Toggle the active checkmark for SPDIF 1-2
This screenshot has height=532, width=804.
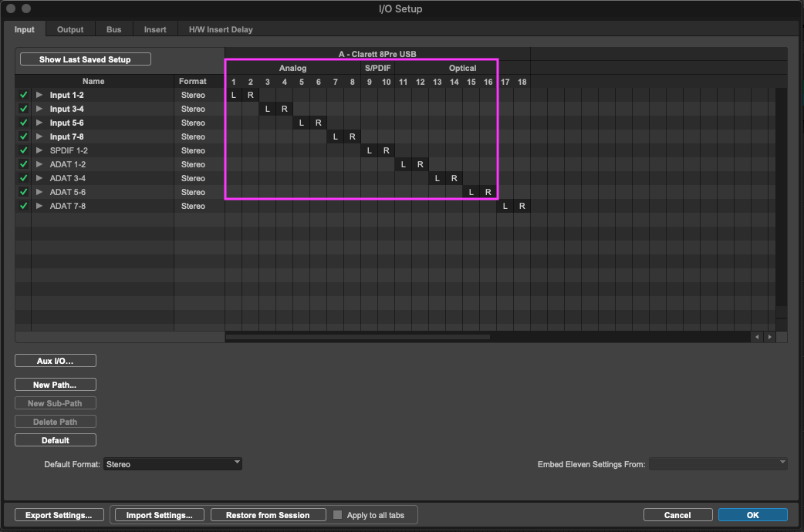[x=23, y=150]
